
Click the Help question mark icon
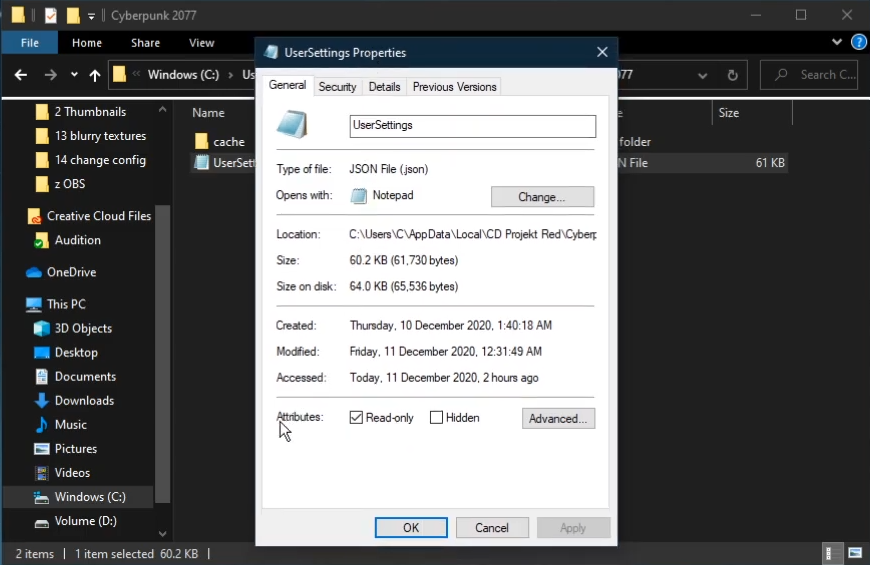pos(858,43)
